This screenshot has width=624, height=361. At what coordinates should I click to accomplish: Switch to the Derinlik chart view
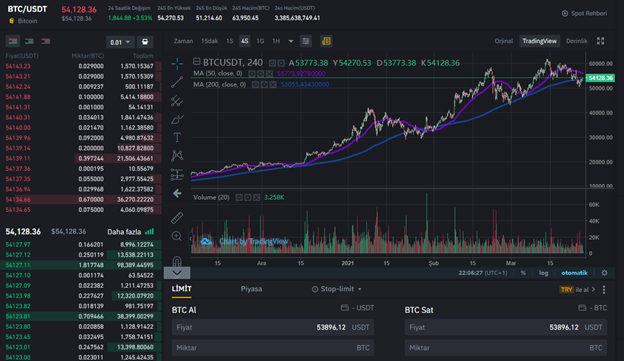pyautogui.click(x=577, y=41)
